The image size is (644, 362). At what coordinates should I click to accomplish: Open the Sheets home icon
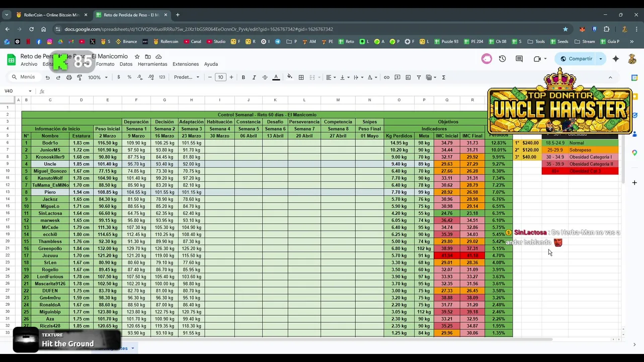11,60
